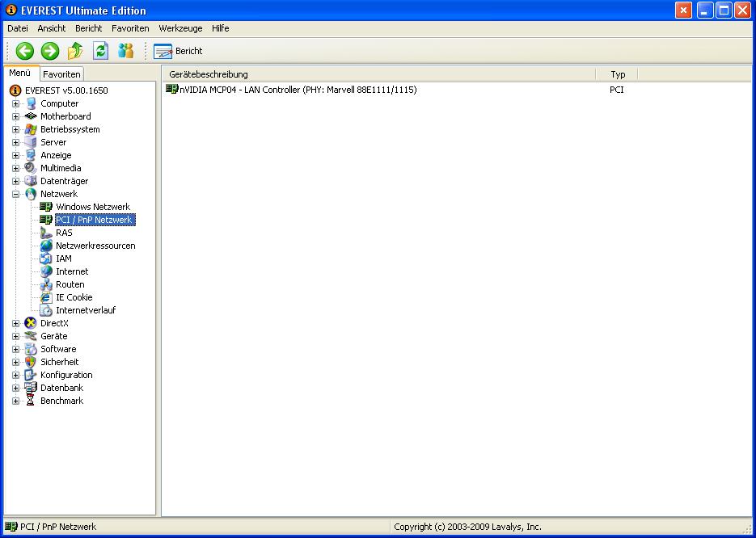Viewport: 756px width, 538px height.
Task: Click status bar PCI / PnP Netzwerk text
Action: [x=58, y=527]
